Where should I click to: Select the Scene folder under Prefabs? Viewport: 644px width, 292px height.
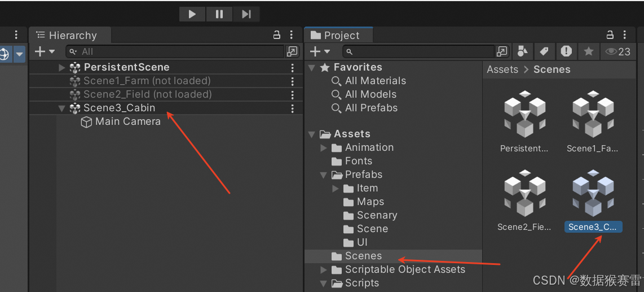tap(373, 229)
